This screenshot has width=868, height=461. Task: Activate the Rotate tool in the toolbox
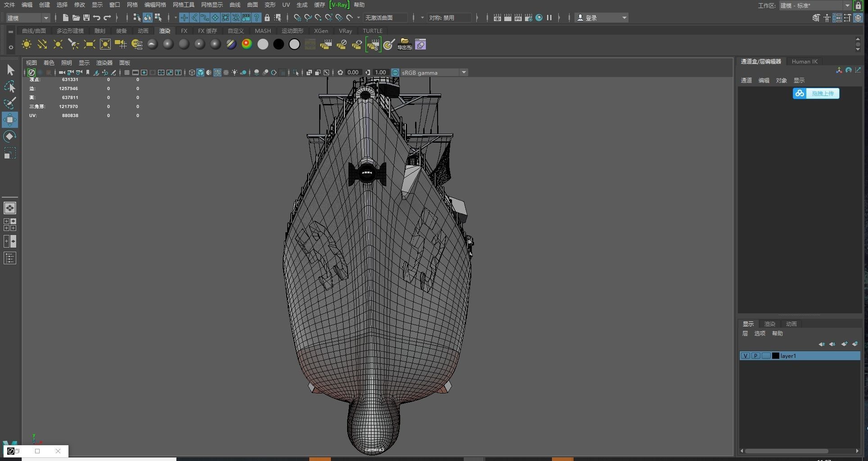(10, 136)
